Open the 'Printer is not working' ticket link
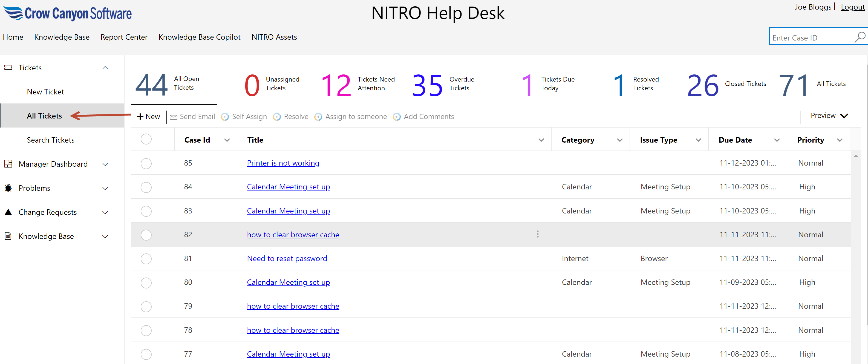The width and height of the screenshot is (868, 364). coord(283,163)
